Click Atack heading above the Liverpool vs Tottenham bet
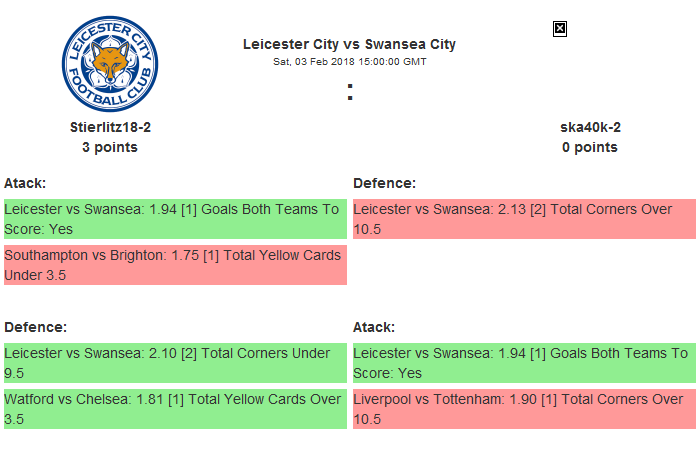Screen dimensions: 700x460 (x=374, y=327)
